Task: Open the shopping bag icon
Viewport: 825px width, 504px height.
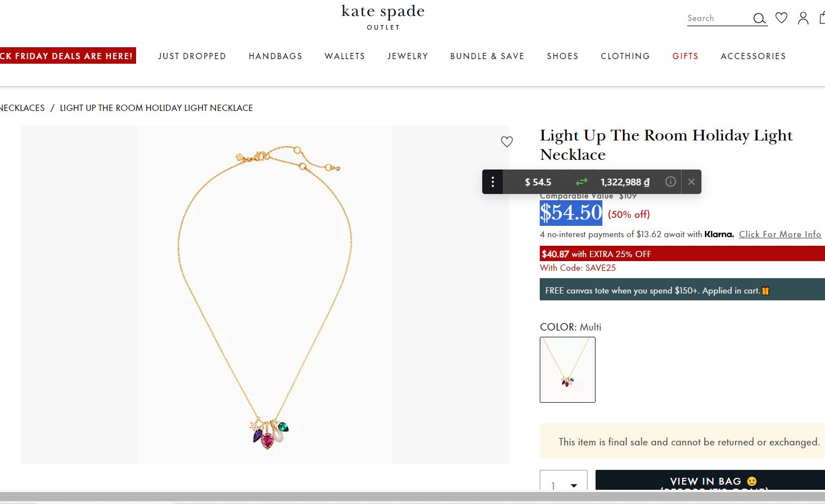Action: coord(822,18)
